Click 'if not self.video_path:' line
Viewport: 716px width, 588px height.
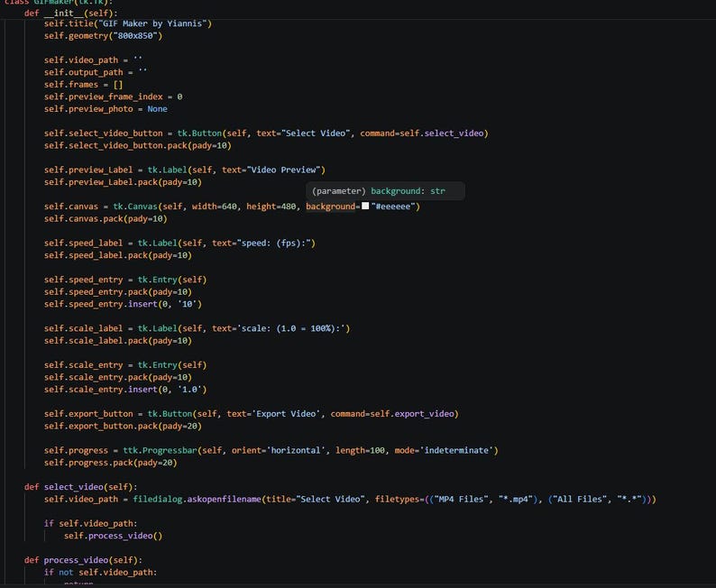100,572
